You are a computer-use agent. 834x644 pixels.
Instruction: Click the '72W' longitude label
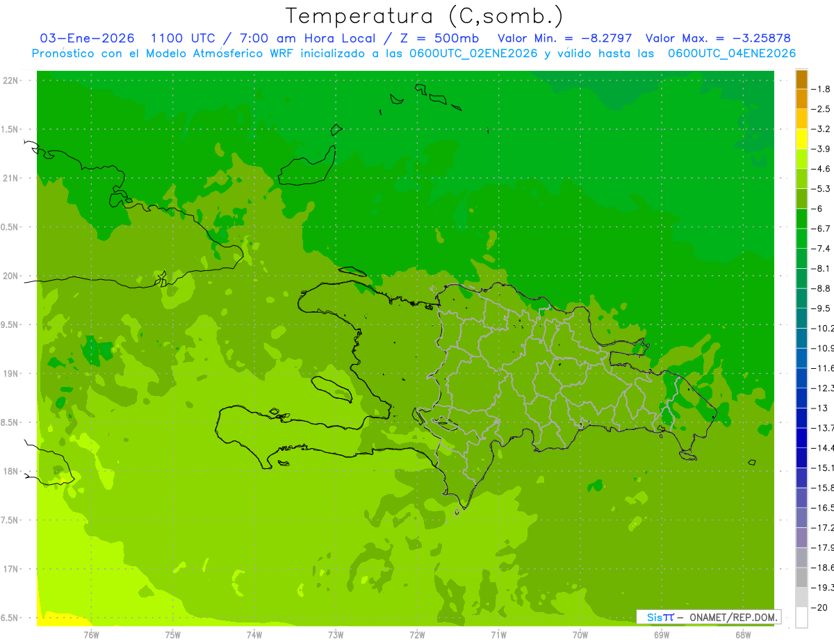[x=417, y=635]
